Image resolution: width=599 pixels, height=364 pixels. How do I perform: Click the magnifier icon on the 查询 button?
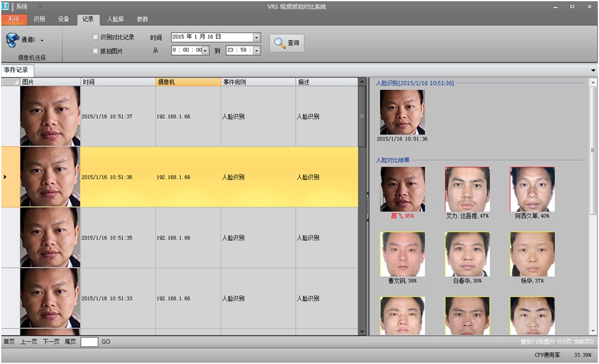pyautogui.click(x=279, y=43)
